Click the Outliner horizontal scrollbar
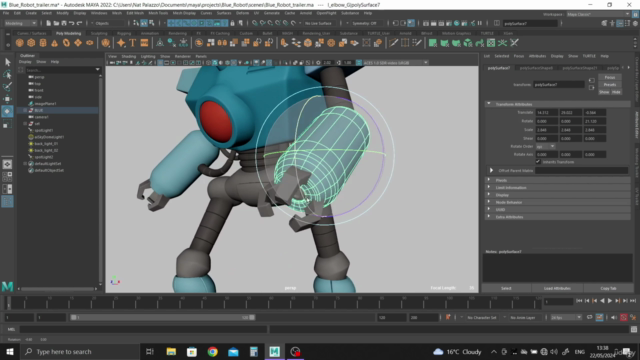Screen dimensions: 640x360 [57, 289]
